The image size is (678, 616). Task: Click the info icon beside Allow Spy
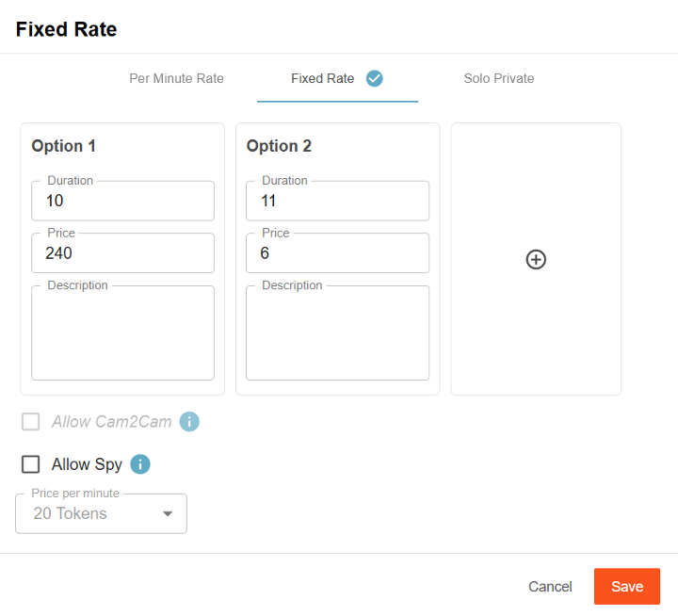(x=140, y=463)
